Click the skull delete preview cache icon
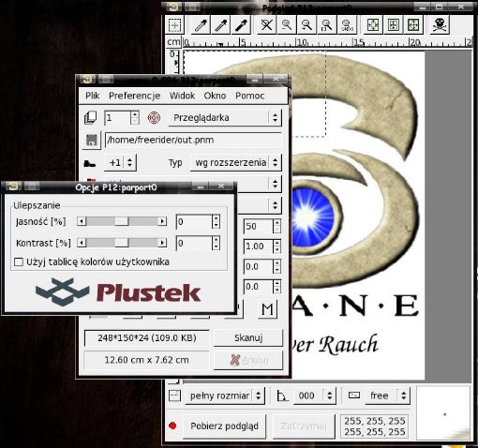The image size is (478, 448). coord(440,25)
